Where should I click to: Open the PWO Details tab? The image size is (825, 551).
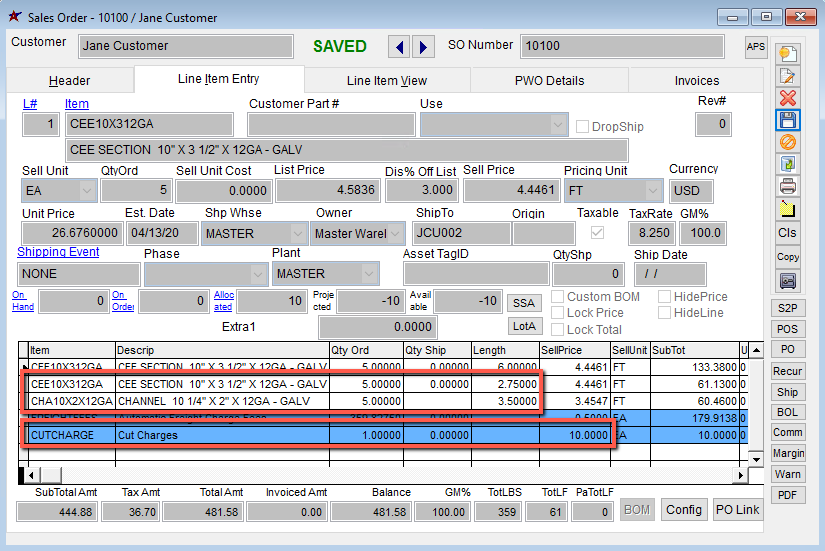click(549, 81)
